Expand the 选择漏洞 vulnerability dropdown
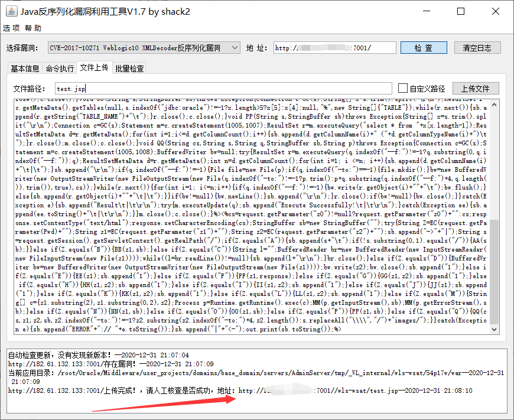The image size is (514, 420). (x=144, y=48)
